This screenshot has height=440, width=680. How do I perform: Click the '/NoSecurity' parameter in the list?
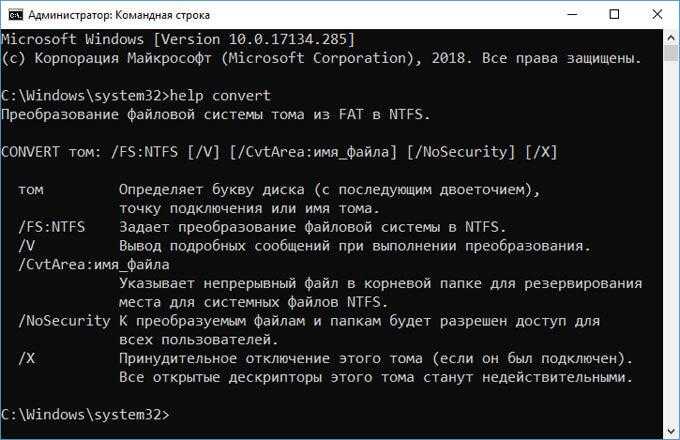pyautogui.click(x=64, y=321)
